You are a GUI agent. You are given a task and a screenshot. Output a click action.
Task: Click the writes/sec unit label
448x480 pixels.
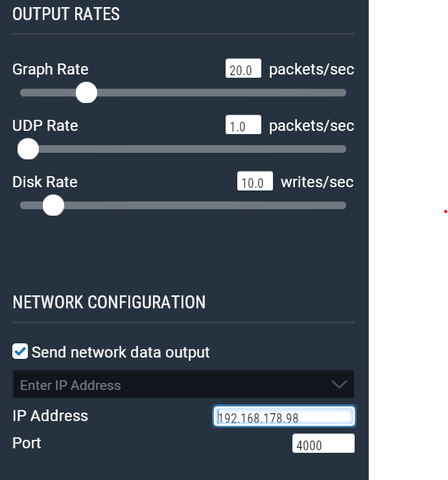[317, 182]
